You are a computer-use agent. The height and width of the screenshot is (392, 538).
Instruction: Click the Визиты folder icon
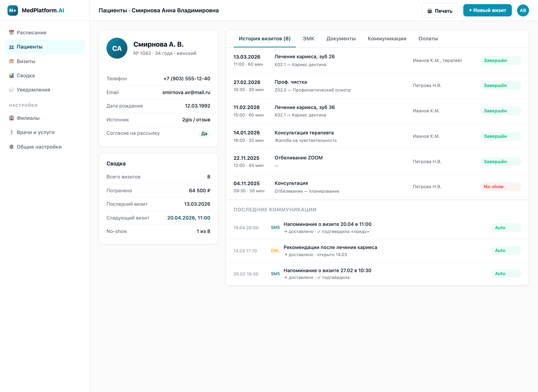11,61
